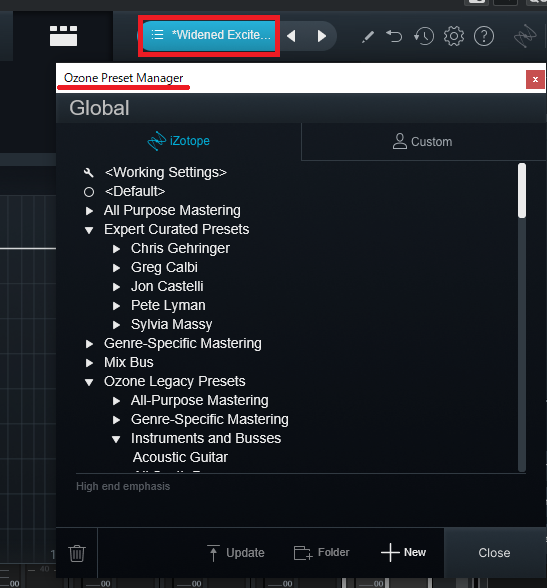
Task: Expand the legacy Genre-Specific Mastering subfolder
Action: coord(117,420)
